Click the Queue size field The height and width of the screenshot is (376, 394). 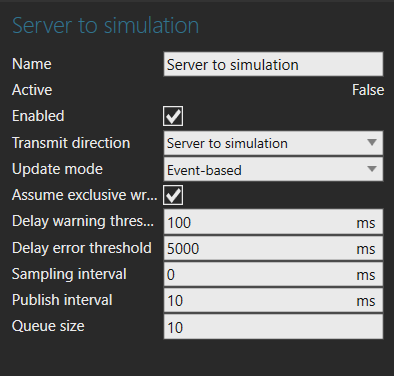pos(273,327)
